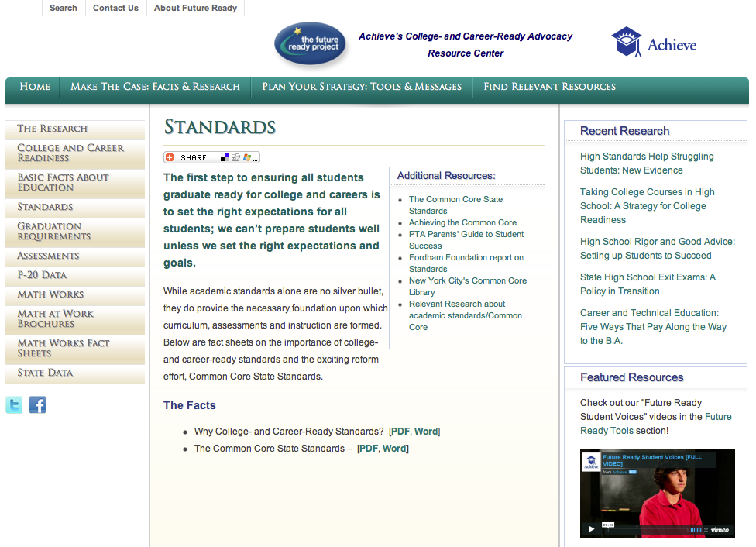Image resolution: width=756 pixels, height=547 pixels.
Task: Select Assessments in the left sidebar
Action: (75, 256)
